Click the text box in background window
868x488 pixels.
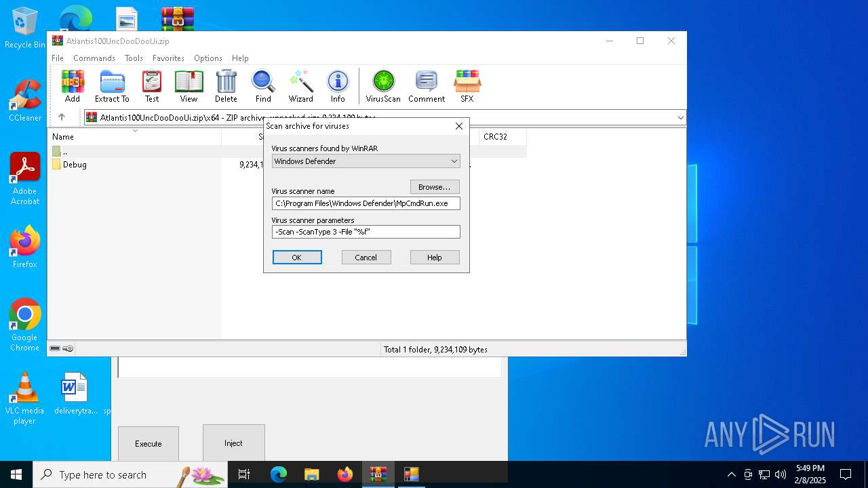click(309, 367)
